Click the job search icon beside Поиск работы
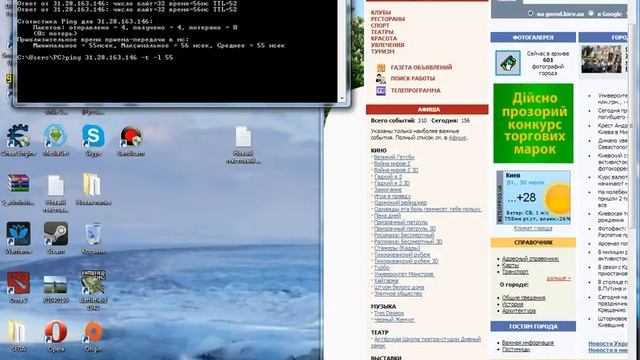The width and height of the screenshot is (640, 360). [380, 79]
